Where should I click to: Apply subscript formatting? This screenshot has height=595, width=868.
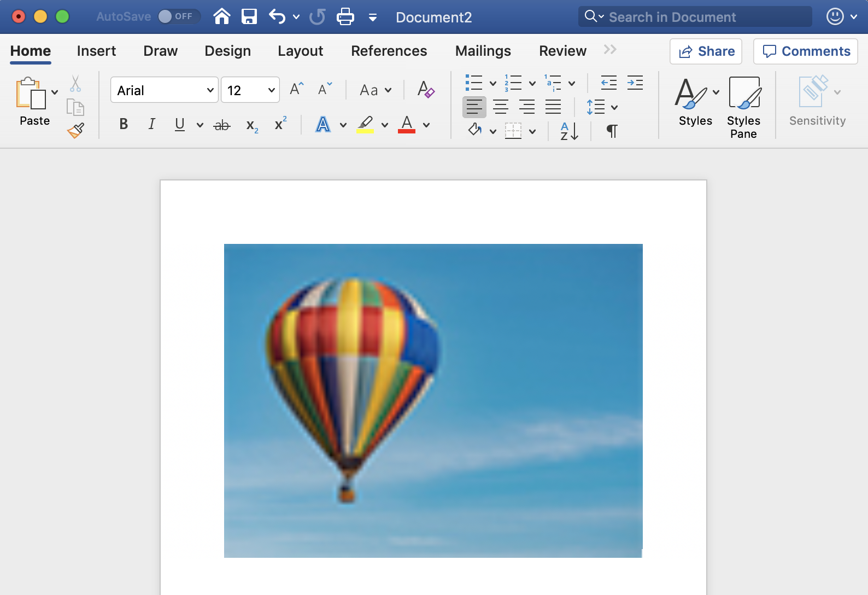coord(252,125)
